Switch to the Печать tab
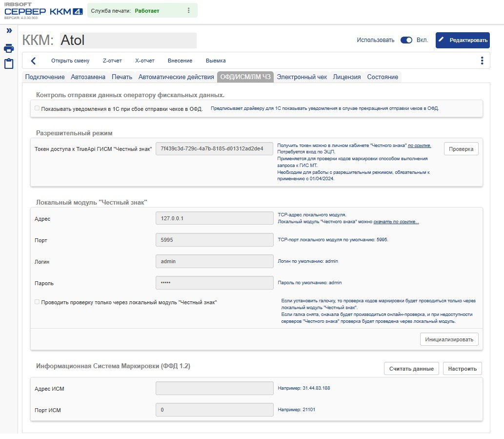This screenshot has height=439, width=504. [122, 77]
